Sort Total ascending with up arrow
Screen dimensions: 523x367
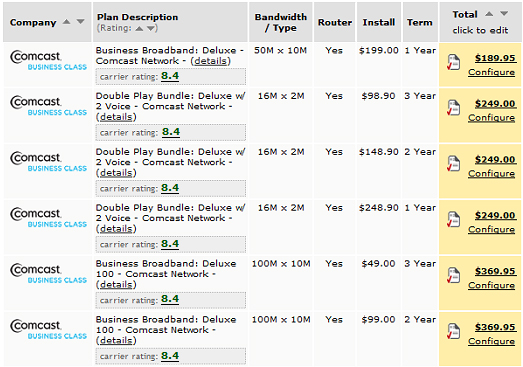pos(489,14)
